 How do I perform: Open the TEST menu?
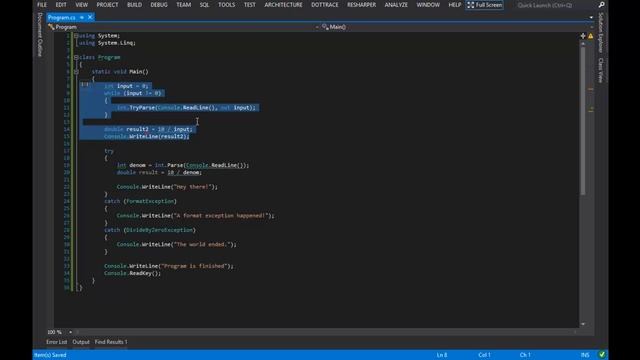(249, 5)
